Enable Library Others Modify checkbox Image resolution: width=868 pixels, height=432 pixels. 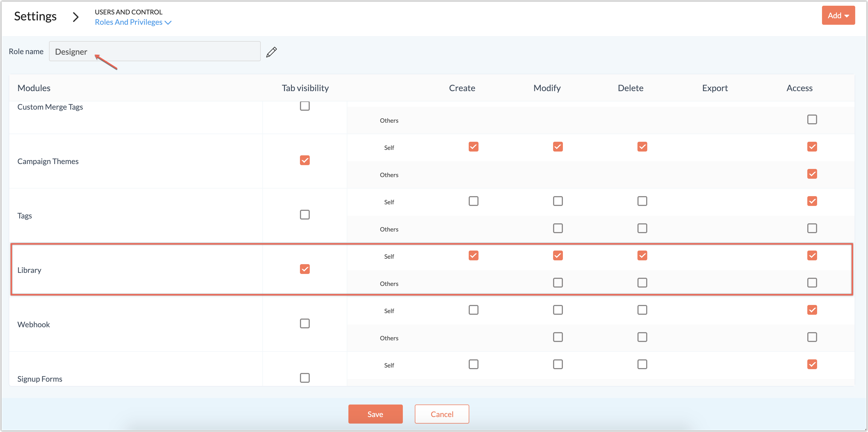[x=558, y=282]
